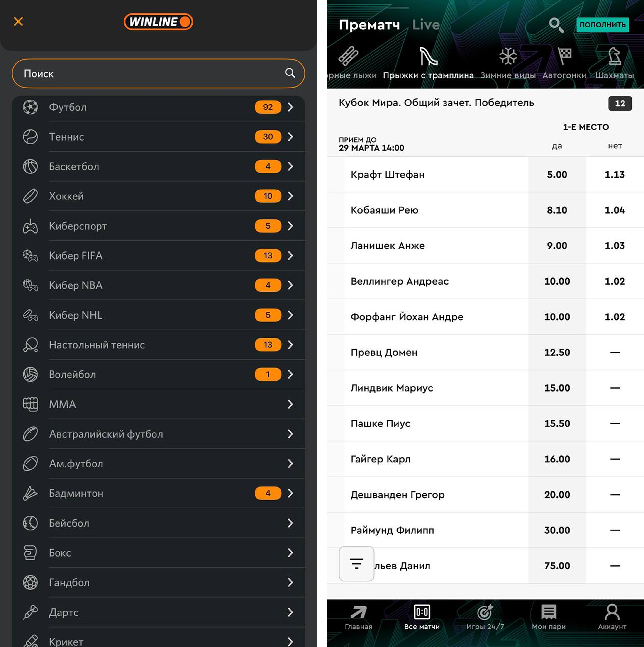
Task: Select the Волейбол ball icon
Action: click(x=30, y=375)
